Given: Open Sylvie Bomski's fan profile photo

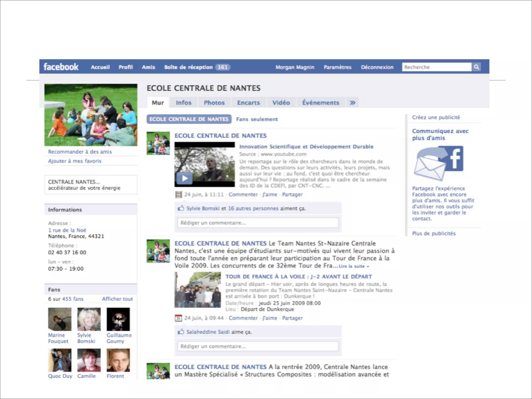Looking at the screenshot, I should click(x=89, y=319).
